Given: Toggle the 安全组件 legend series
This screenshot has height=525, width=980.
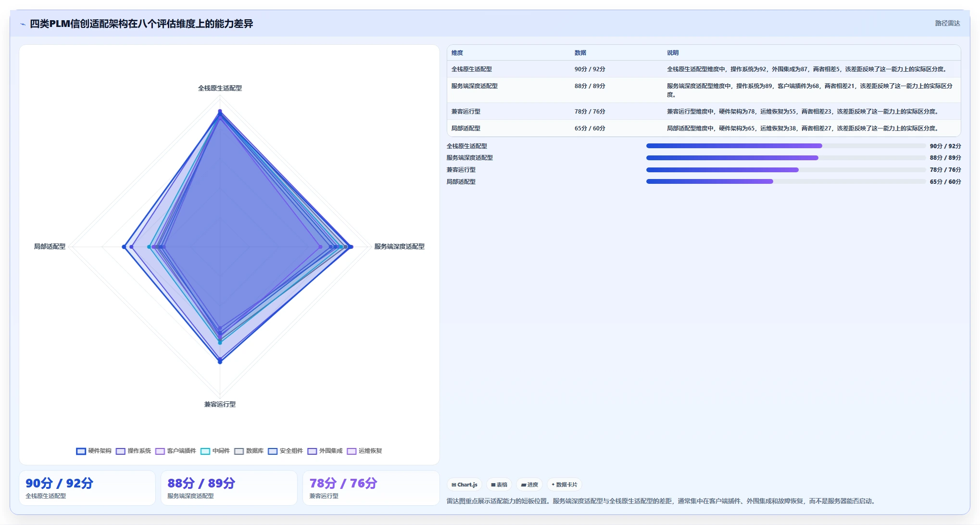Looking at the screenshot, I should 285,451.
